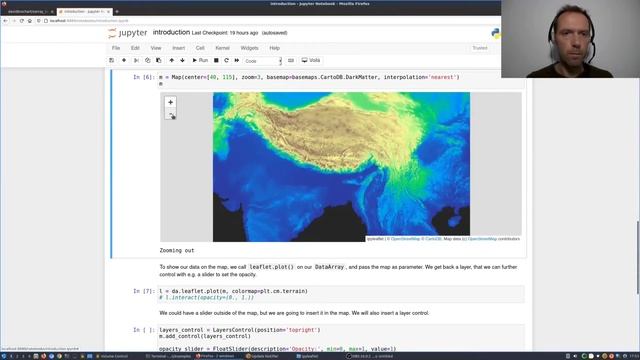640x360 pixels.
Task: Open the Edit menu
Action: (135, 48)
